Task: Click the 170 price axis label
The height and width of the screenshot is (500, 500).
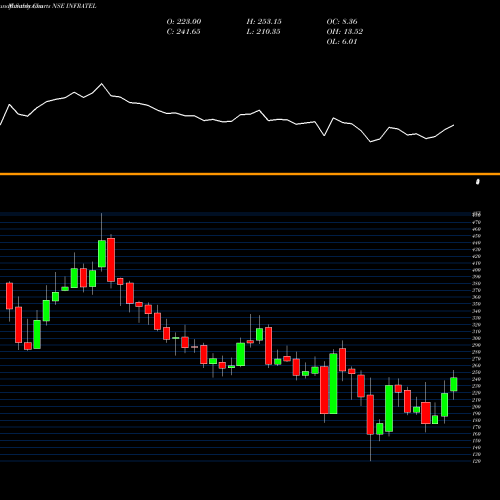Action: point(477,427)
